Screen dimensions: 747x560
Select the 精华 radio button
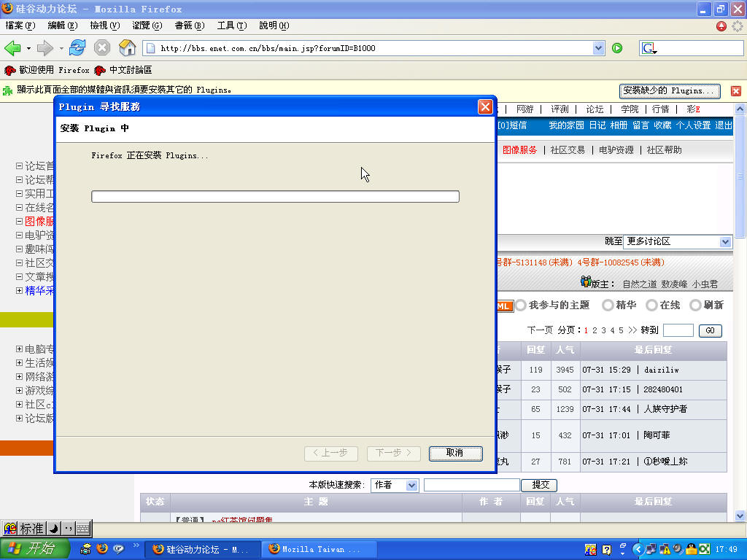point(608,306)
